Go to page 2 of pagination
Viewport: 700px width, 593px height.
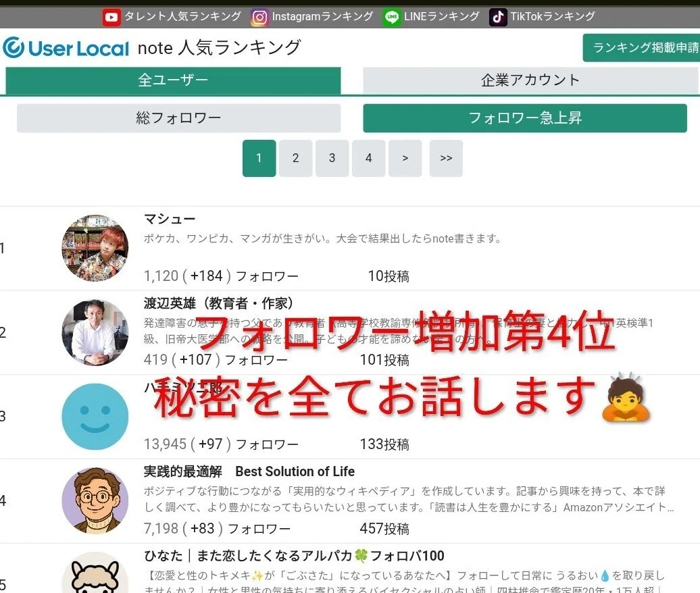295,158
